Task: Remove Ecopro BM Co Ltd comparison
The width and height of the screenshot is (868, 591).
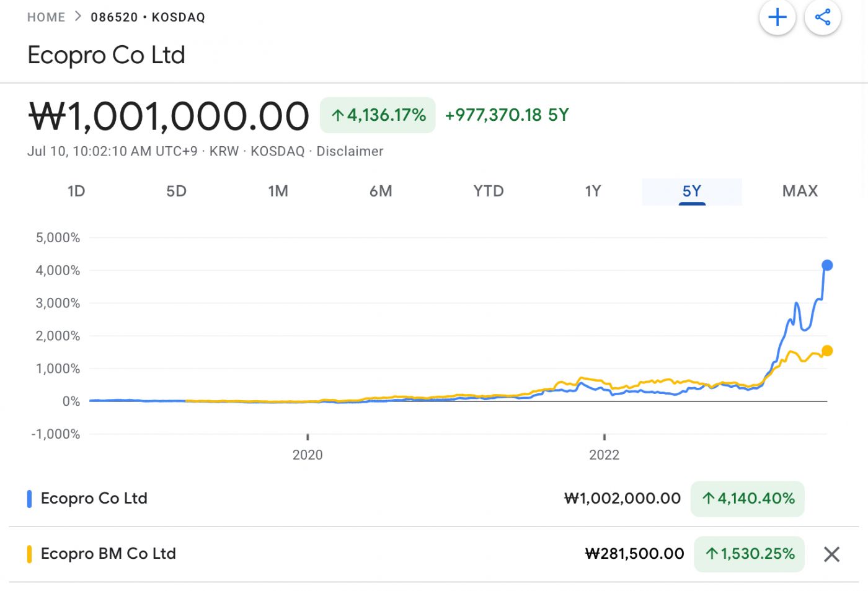Action: point(831,554)
